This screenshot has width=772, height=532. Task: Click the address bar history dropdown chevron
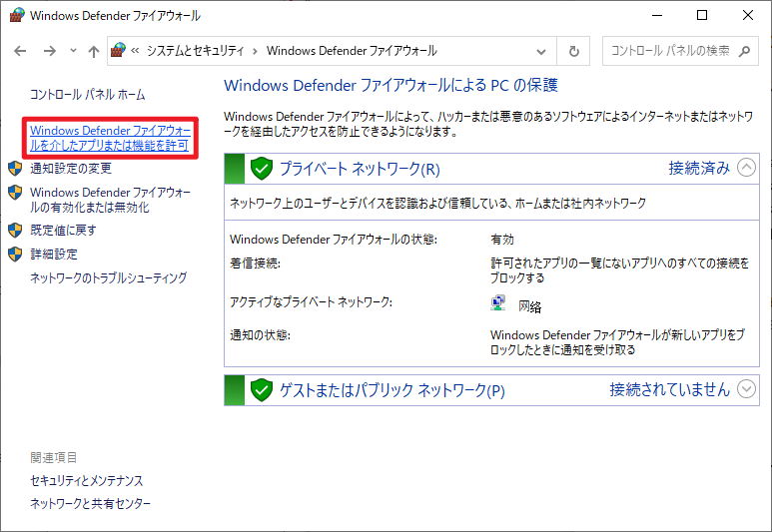541,51
